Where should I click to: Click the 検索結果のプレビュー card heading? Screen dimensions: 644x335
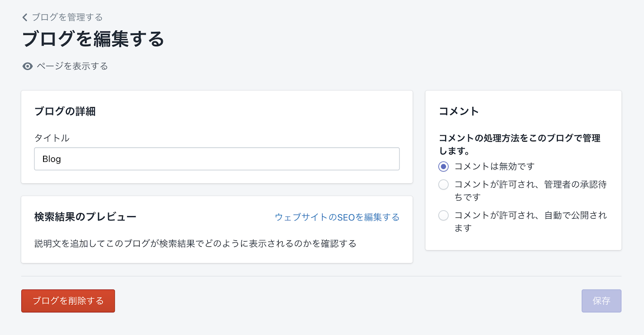coord(85,217)
